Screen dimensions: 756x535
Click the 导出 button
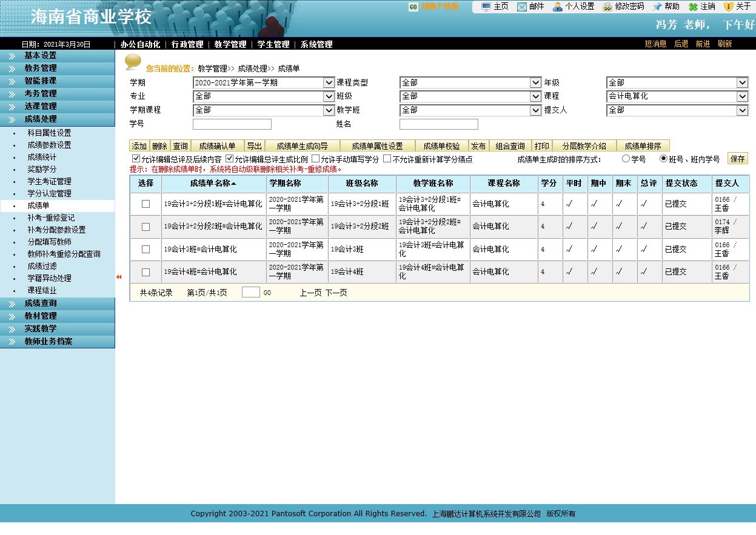tap(254, 146)
